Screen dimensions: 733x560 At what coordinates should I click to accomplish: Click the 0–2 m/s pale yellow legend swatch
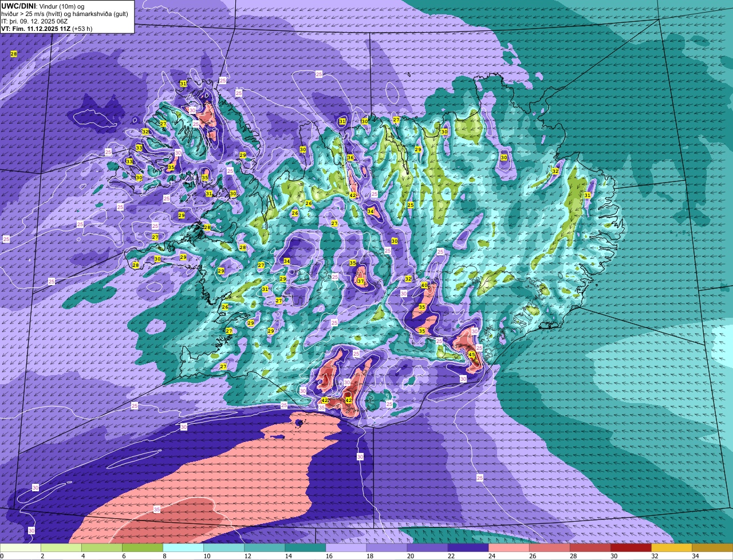(21, 548)
